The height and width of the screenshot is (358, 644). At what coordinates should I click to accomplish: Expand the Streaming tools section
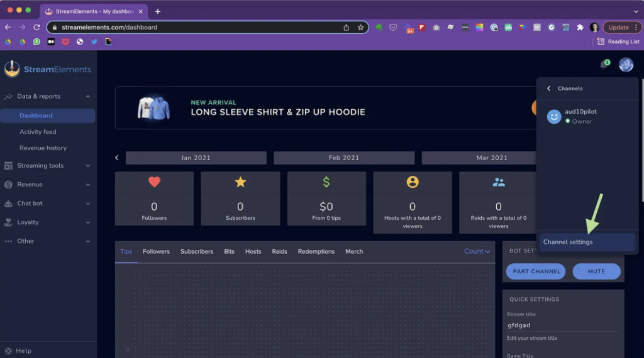48,166
